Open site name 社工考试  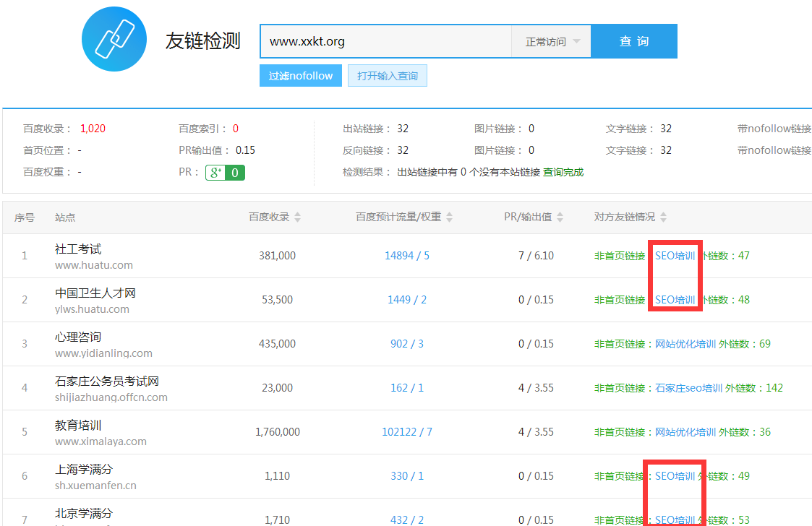click(78, 249)
